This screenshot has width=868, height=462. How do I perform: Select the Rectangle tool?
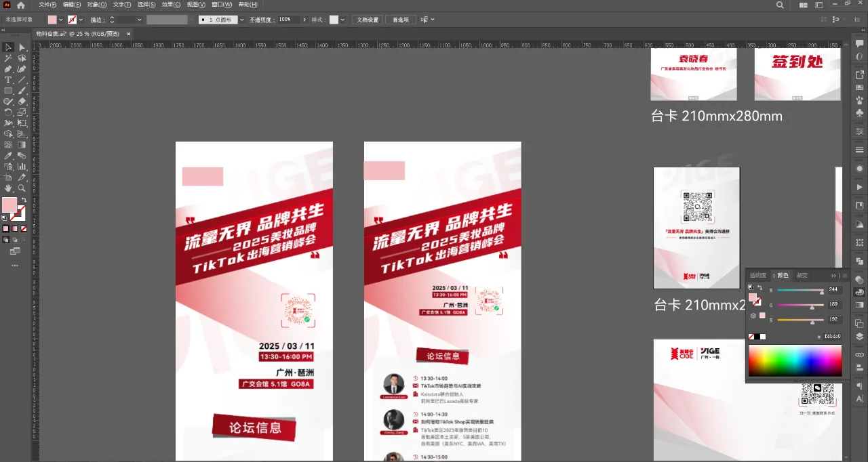click(8, 91)
